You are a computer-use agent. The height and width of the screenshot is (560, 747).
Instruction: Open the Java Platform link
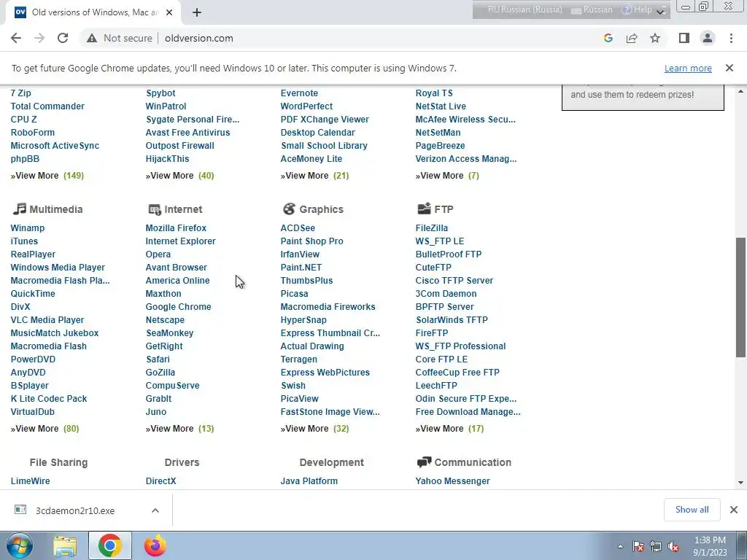(309, 481)
